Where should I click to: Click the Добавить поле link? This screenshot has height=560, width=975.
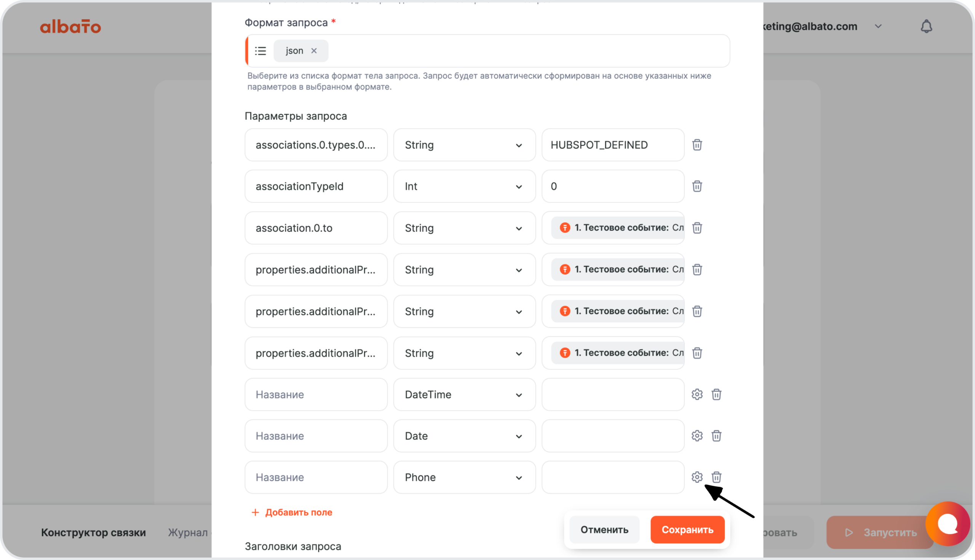(x=292, y=512)
